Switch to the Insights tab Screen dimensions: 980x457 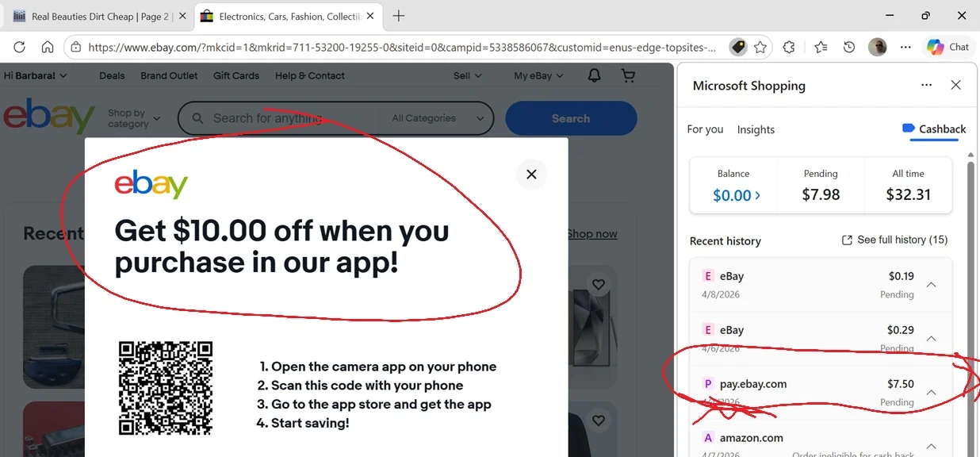click(756, 129)
